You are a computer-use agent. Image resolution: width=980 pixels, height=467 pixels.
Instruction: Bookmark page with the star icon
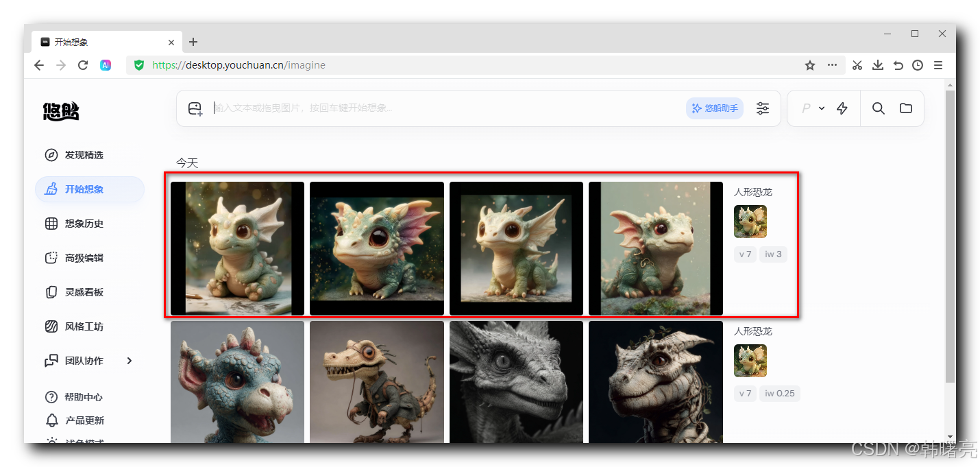click(810, 65)
